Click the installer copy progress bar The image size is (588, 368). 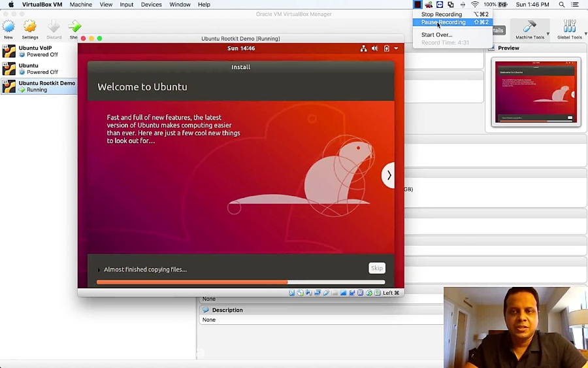tap(240, 282)
